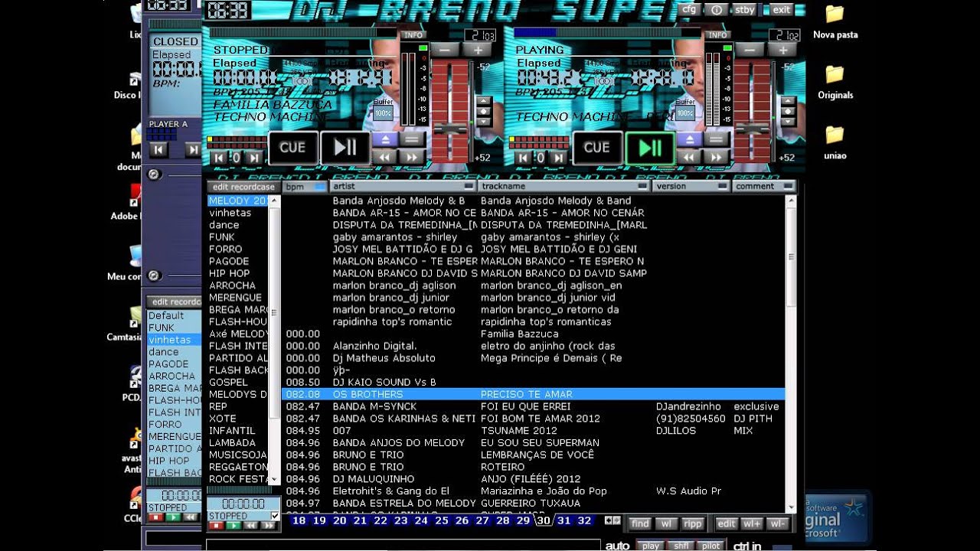Click the pitch reset diamond on playing deck

(787, 111)
